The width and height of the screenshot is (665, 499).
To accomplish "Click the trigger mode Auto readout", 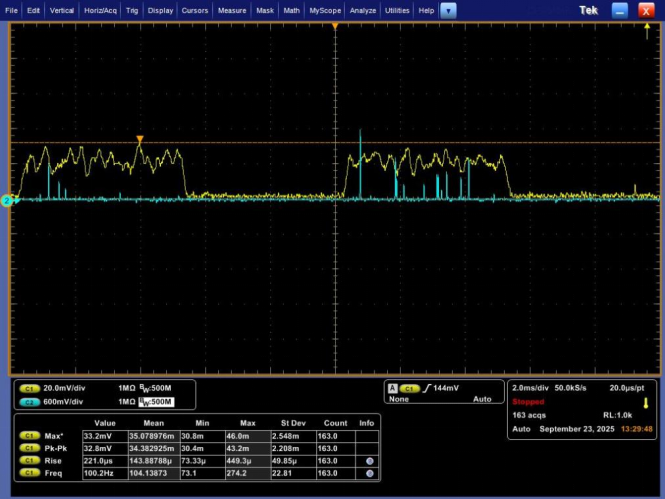I will click(x=482, y=399).
